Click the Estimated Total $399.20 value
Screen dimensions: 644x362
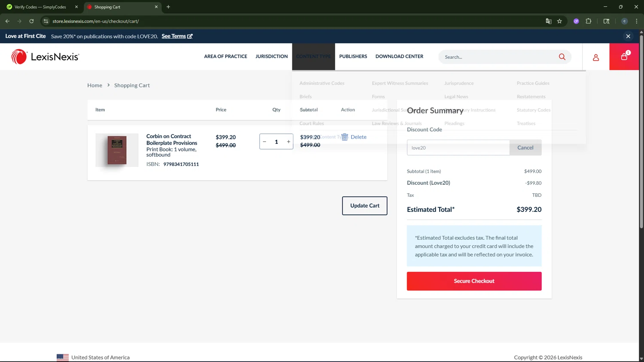[529, 209]
